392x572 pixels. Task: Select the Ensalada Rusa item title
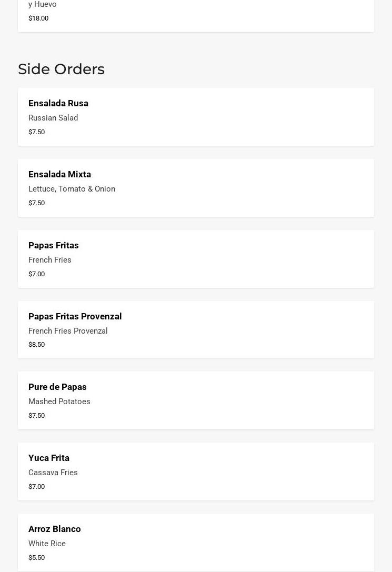[x=58, y=103]
